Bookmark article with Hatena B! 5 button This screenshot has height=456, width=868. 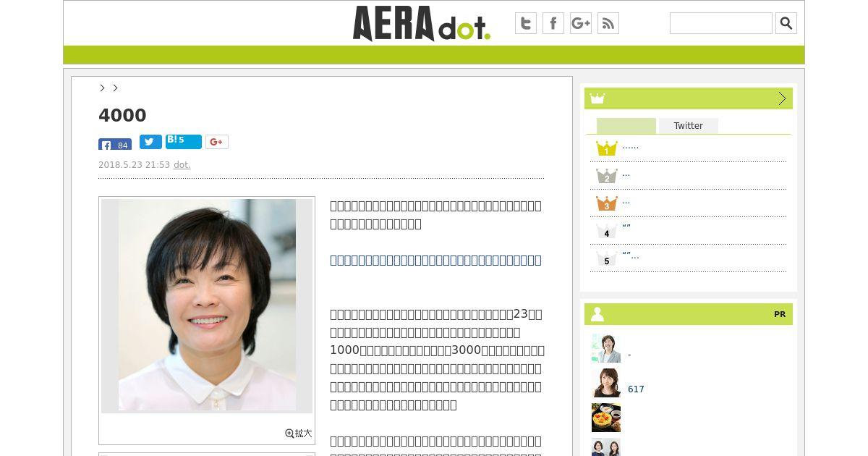pos(184,142)
